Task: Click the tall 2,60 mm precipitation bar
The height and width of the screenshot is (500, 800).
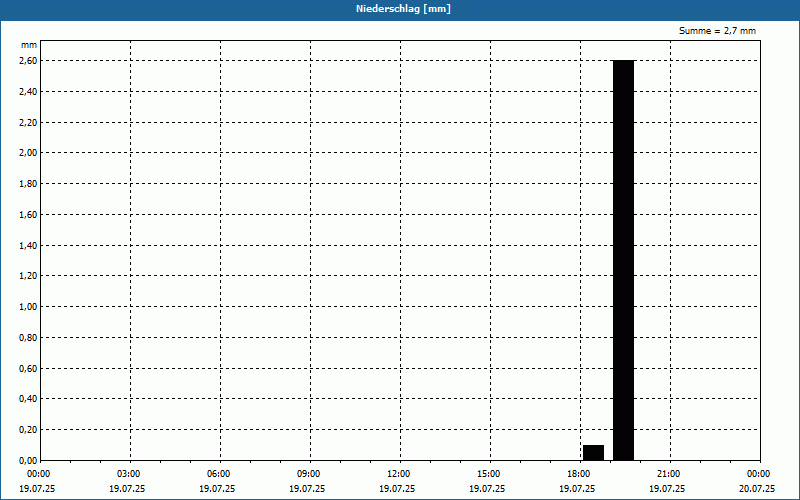Action: tap(623, 260)
